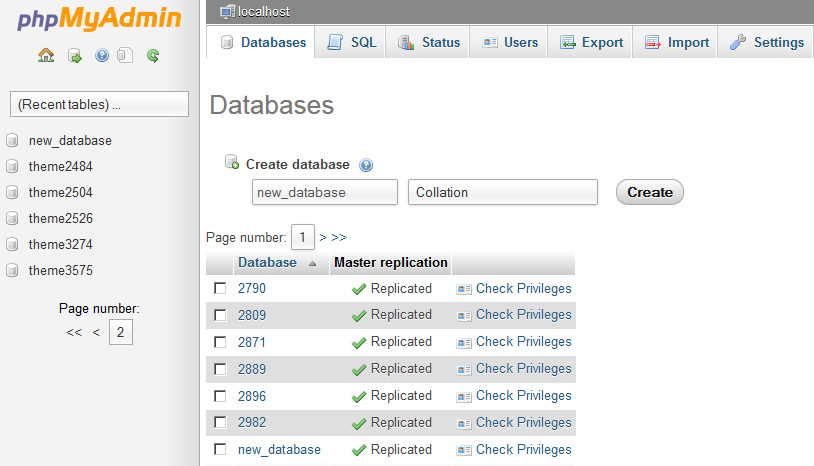The width and height of the screenshot is (814, 466).
Task: Check the new_database row checkbox
Action: tap(220, 450)
